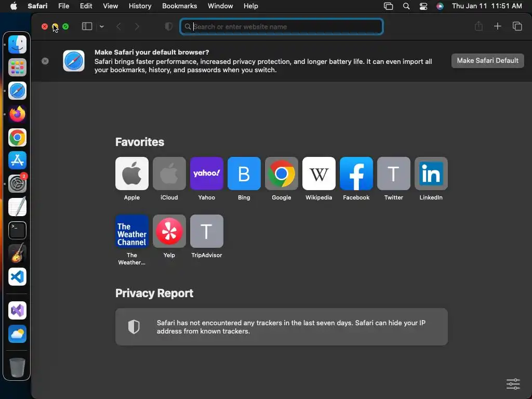
Task: Click the screen mirroring menu bar icon
Action: (389, 6)
